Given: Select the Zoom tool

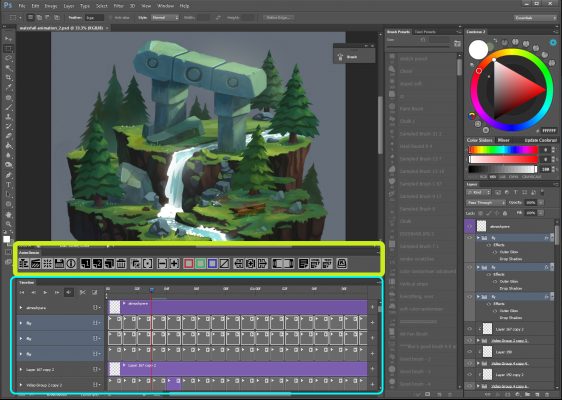Looking at the screenshot, I should [8, 224].
